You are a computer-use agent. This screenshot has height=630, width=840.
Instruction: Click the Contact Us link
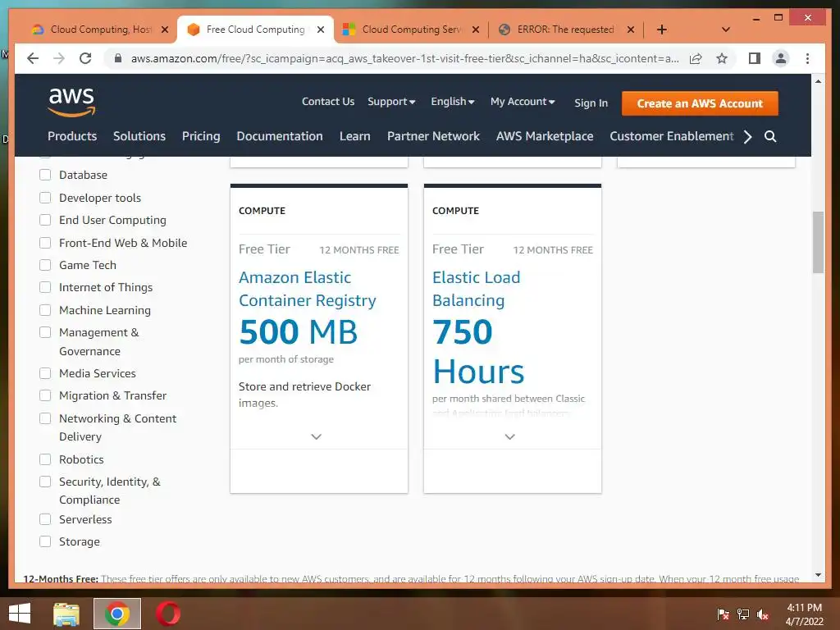point(328,102)
